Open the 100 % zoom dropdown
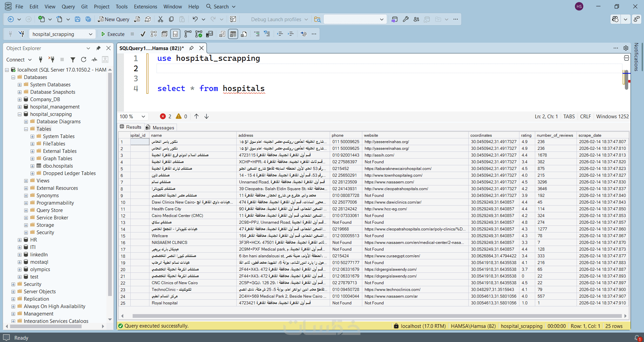 pyautogui.click(x=143, y=117)
